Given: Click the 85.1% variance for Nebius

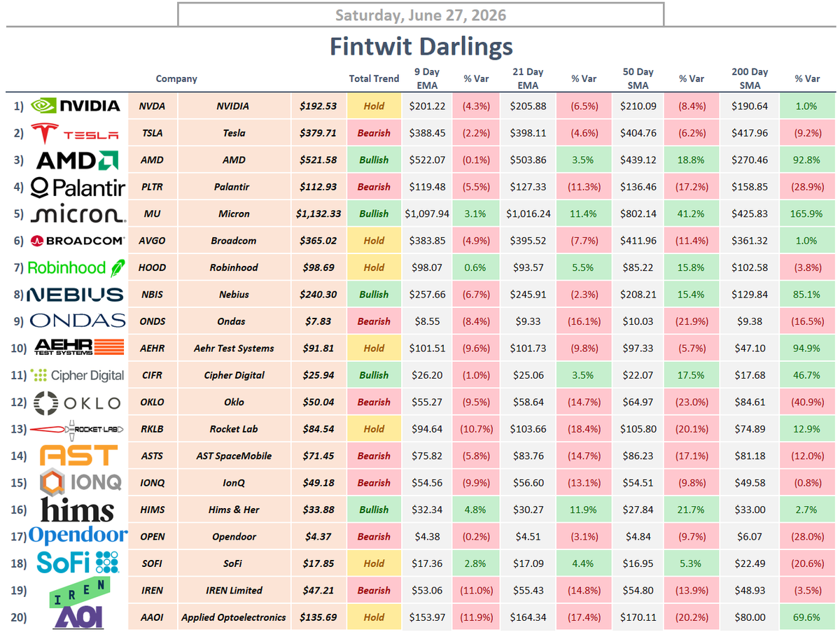Looking at the screenshot, I should point(806,295).
